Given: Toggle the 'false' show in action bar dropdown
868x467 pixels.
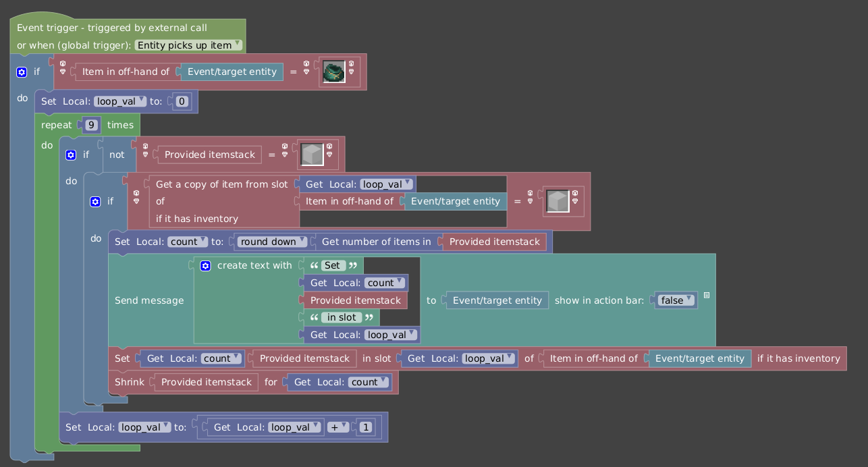Looking at the screenshot, I should [x=676, y=300].
